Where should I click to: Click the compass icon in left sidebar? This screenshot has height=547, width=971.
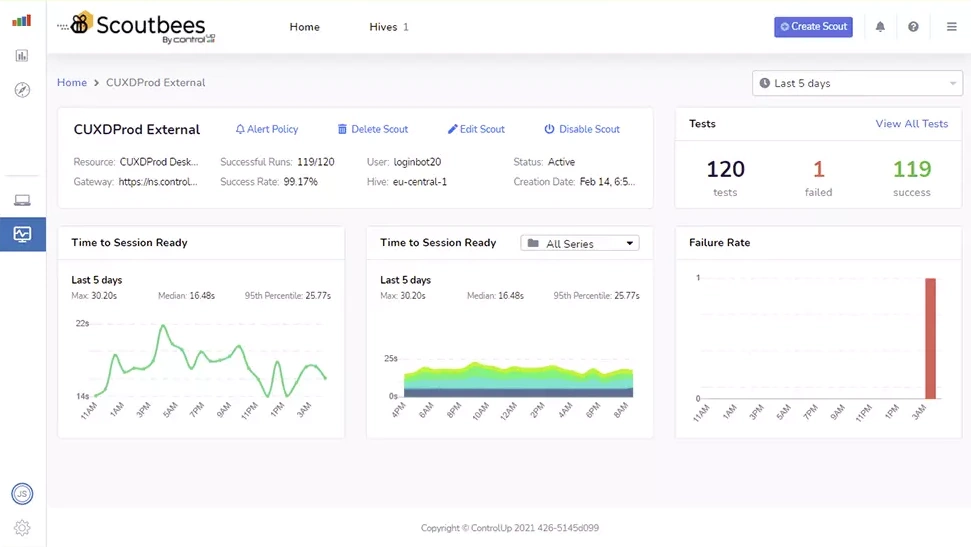[x=22, y=90]
